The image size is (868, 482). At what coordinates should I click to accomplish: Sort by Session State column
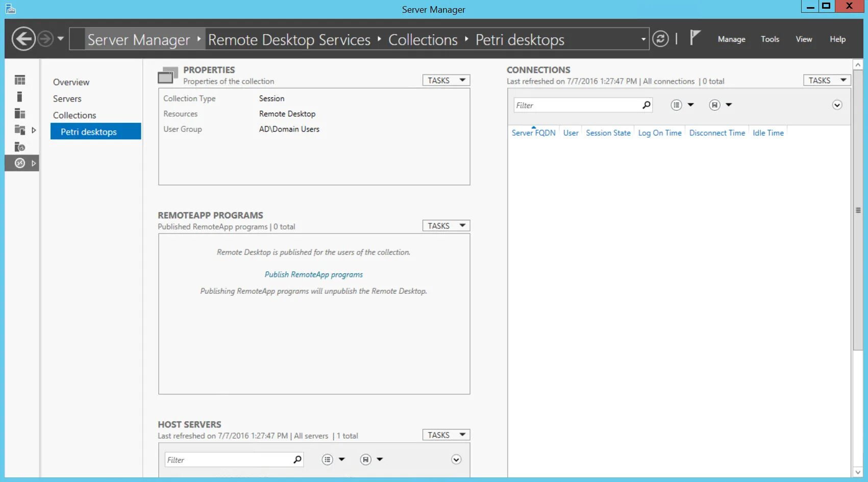[x=608, y=133]
